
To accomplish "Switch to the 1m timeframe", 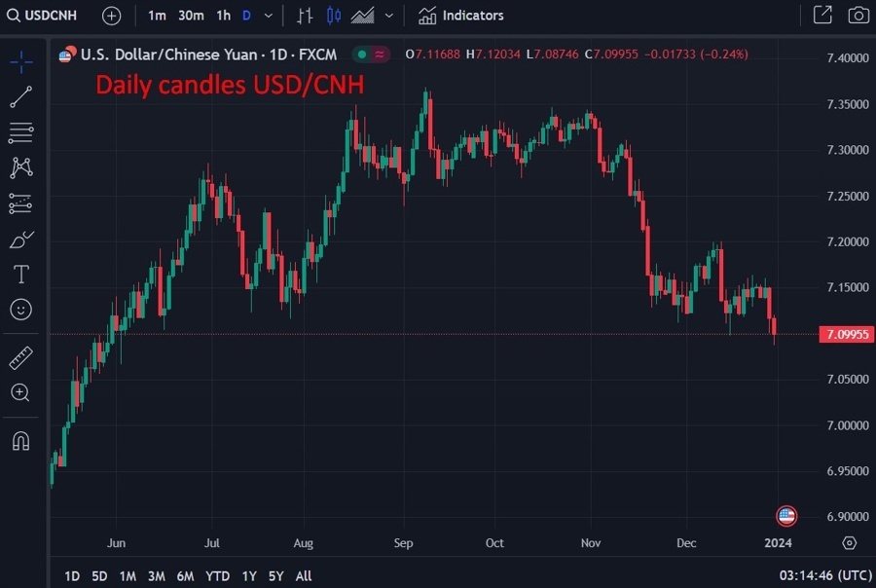I will tap(157, 16).
